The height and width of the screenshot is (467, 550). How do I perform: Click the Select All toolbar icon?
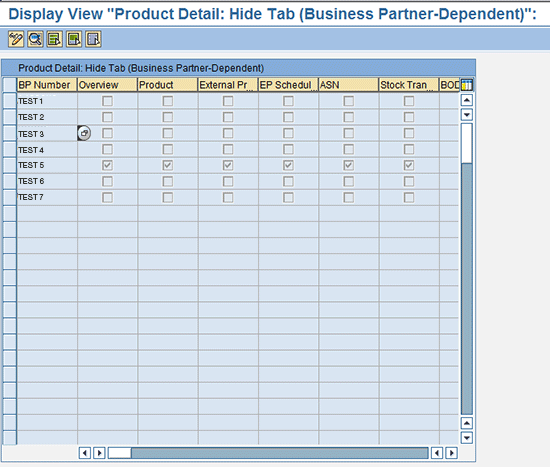[54, 39]
